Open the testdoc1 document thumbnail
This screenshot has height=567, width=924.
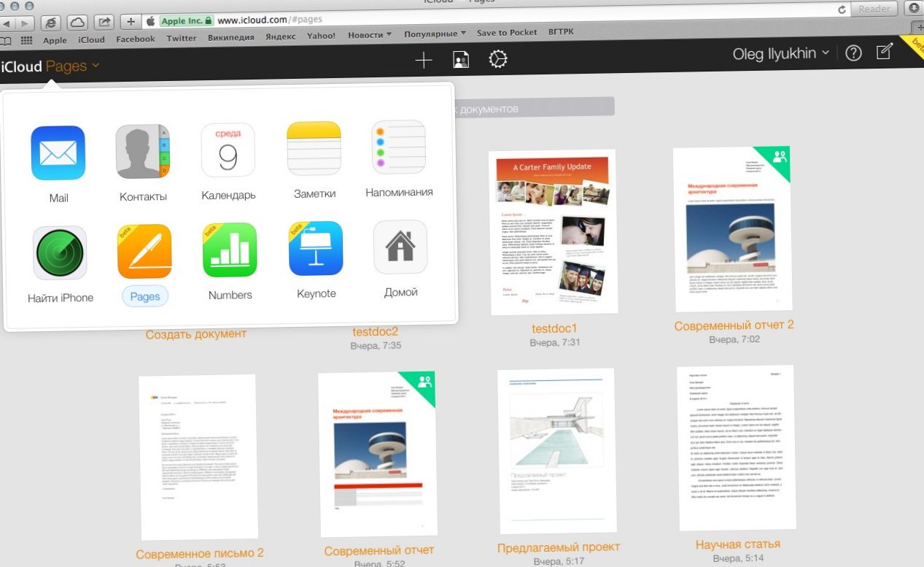pyautogui.click(x=554, y=231)
